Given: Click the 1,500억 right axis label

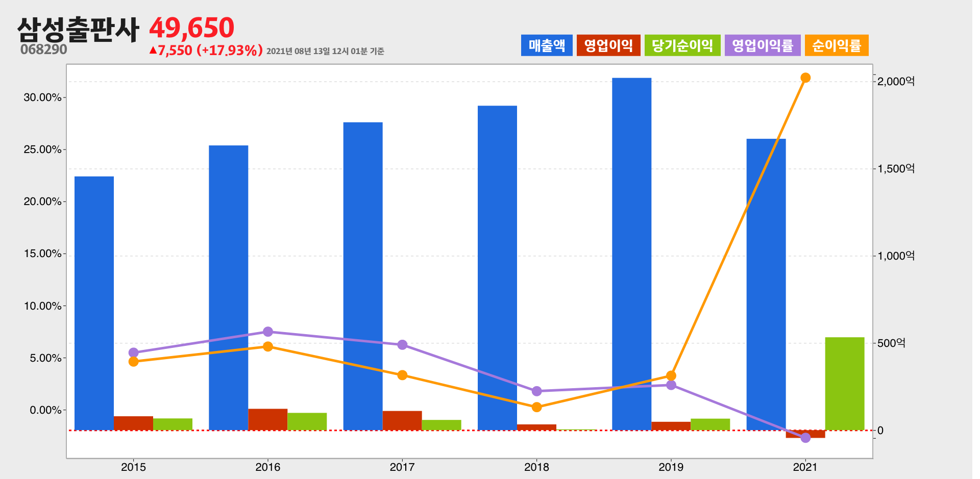Looking at the screenshot, I should click(x=896, y=169).
